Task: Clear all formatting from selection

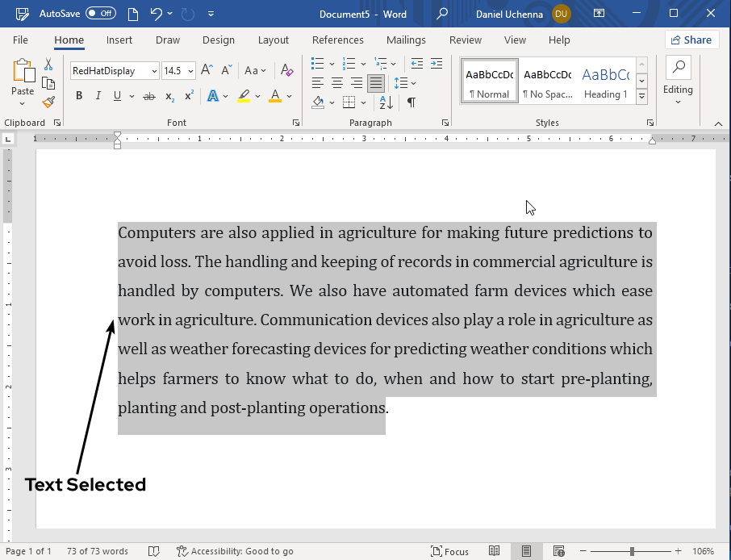Action: (x=286, y=71)
